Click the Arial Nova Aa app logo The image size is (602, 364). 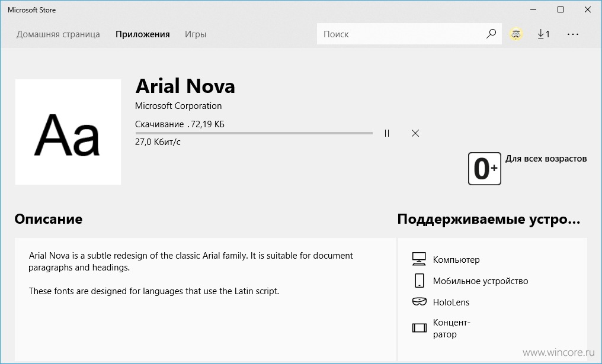(x=68, y=132)
